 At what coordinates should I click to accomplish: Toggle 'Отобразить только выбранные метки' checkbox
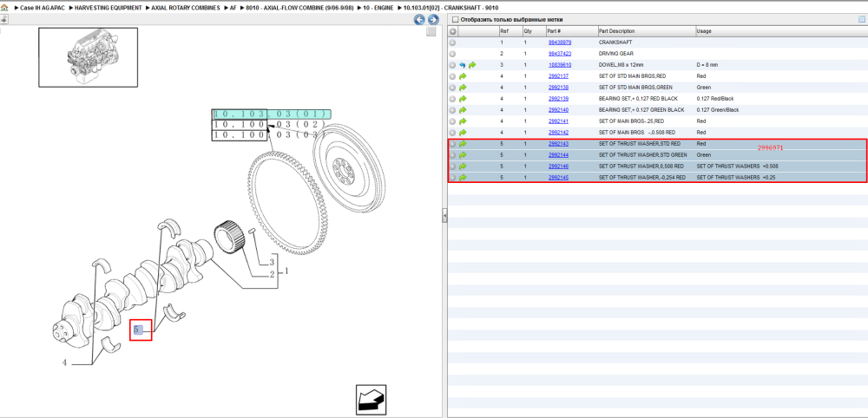coord(455,20)
